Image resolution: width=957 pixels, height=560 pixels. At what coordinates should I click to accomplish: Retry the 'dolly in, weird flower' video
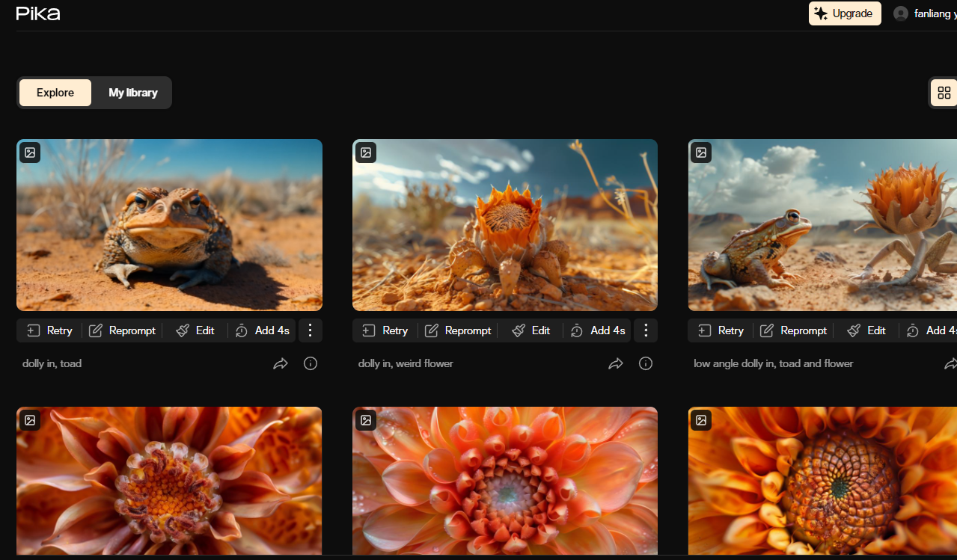coord(386,330)
